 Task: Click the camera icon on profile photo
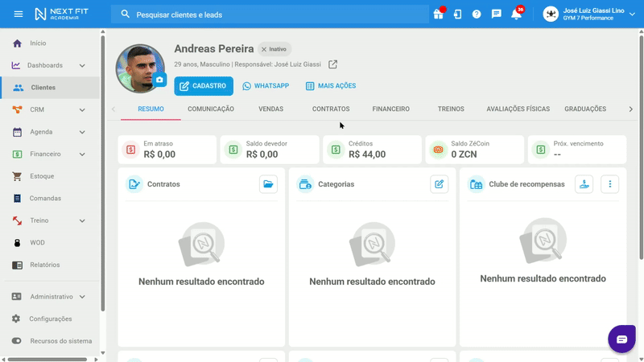tap(159, 80)
